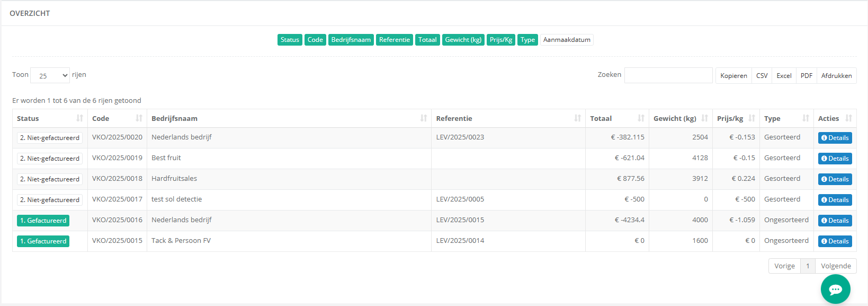Toggle Type column visibility
Screen dimensions: 868x306
[x=527, y=40]
